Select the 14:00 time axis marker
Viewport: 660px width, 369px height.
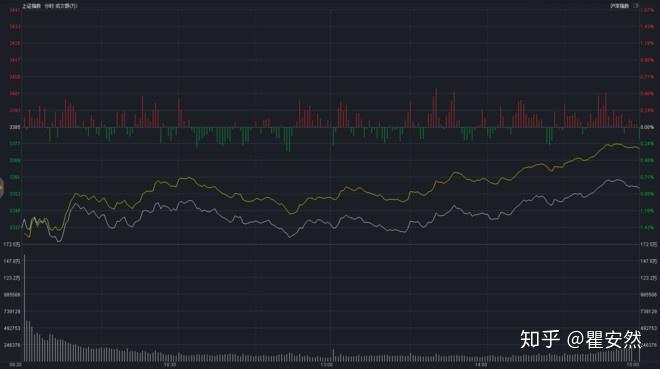click(x=481, y=364)
